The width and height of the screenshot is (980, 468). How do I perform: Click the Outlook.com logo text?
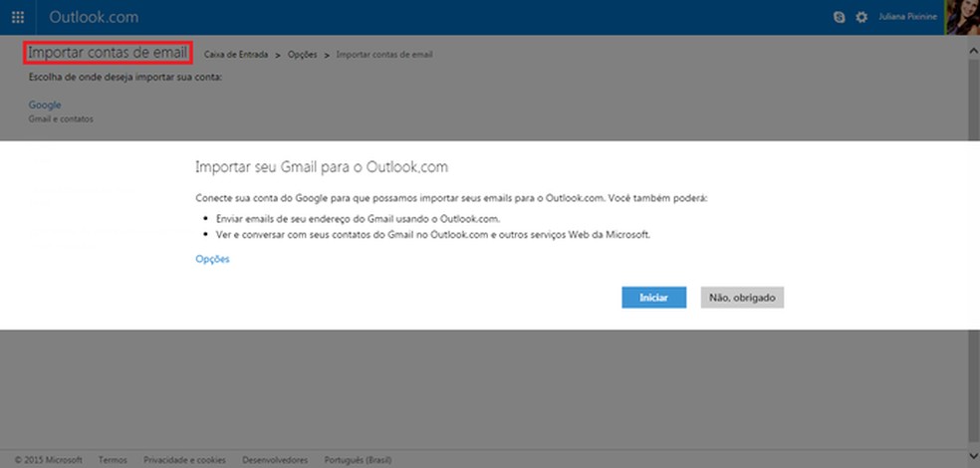tap(94, 18)
